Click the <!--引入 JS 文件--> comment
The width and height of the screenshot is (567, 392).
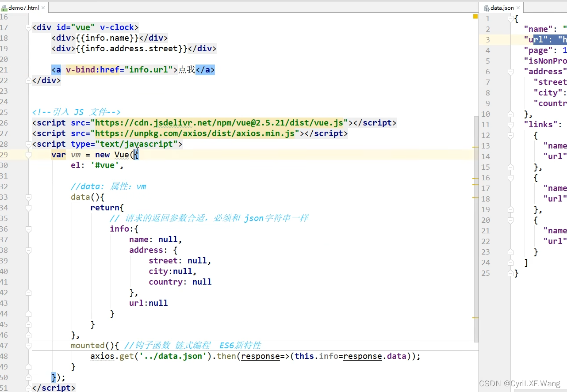coord(76,112)
